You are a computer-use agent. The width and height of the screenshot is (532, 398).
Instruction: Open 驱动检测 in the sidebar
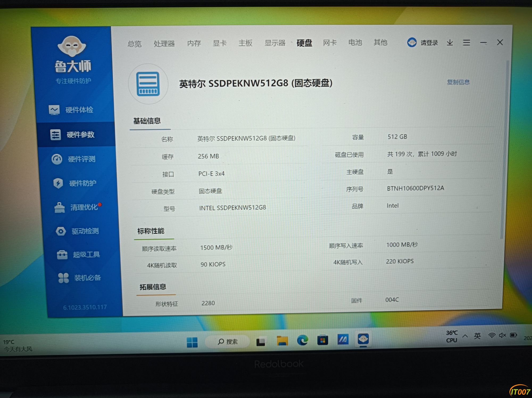pos(77,231)
